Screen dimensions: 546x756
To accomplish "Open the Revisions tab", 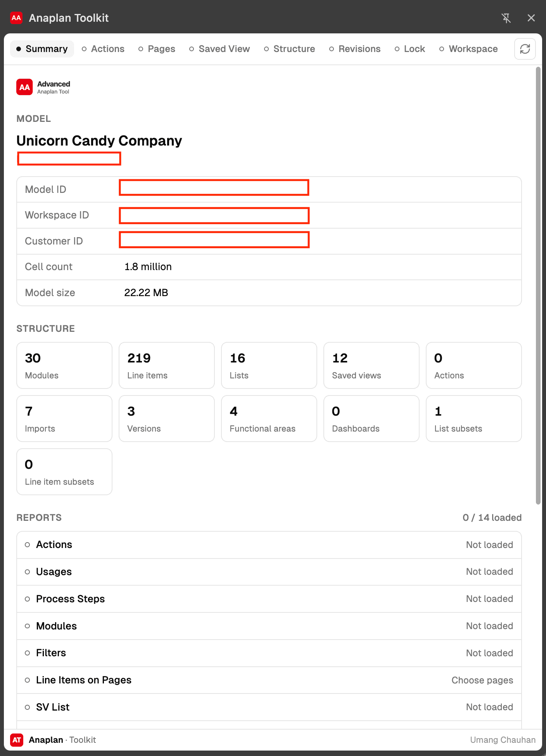I will [355, 49].
